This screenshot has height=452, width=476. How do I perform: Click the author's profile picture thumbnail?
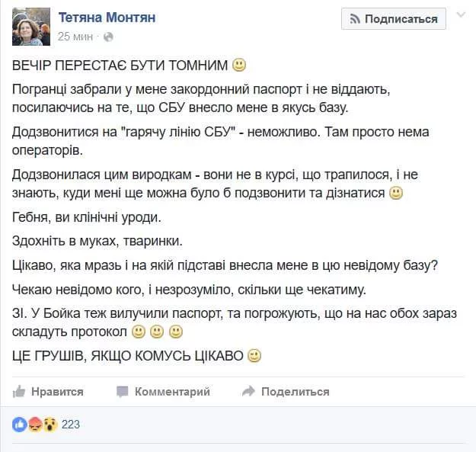31,27
